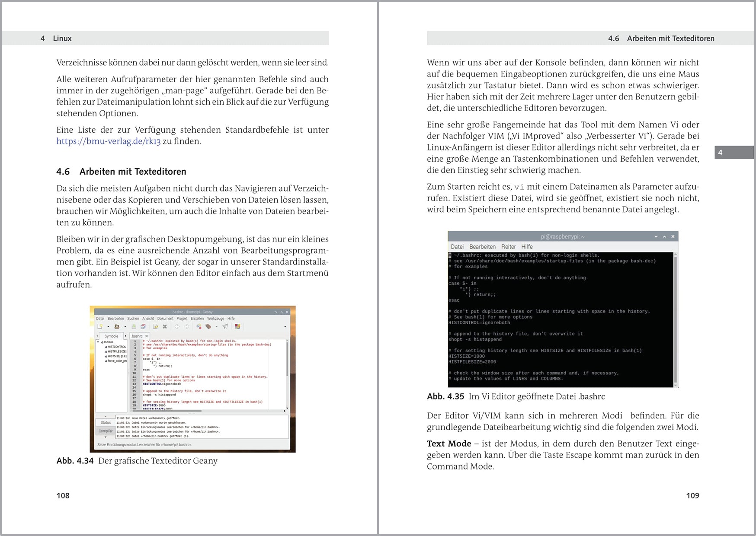Open the Build options dropdown arrow
This screenshot has height=536, width=756.
[x=216, y=326]
